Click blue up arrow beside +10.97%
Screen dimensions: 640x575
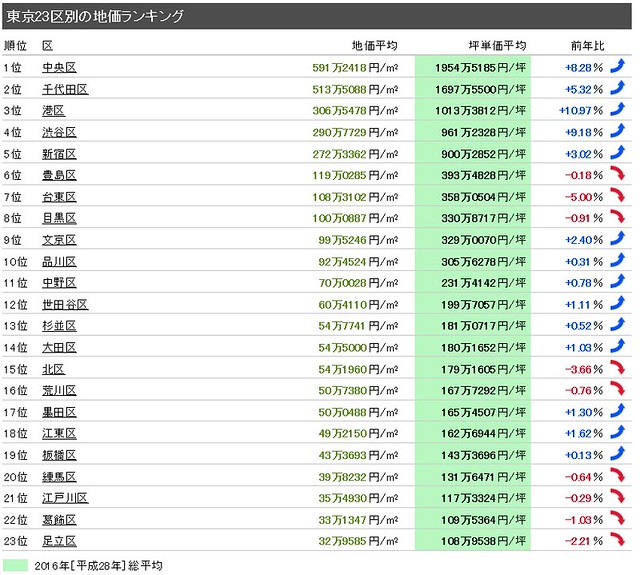point(618,109)
